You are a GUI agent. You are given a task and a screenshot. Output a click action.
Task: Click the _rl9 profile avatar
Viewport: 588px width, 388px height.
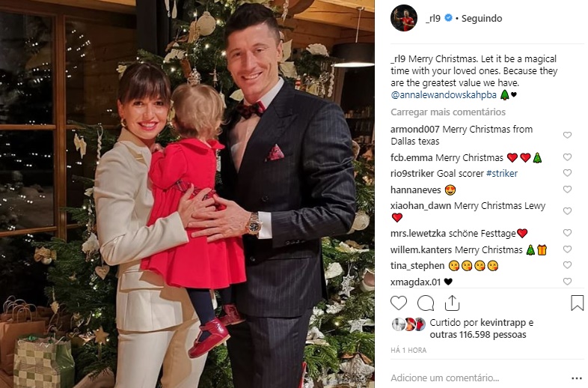point(404,18)
